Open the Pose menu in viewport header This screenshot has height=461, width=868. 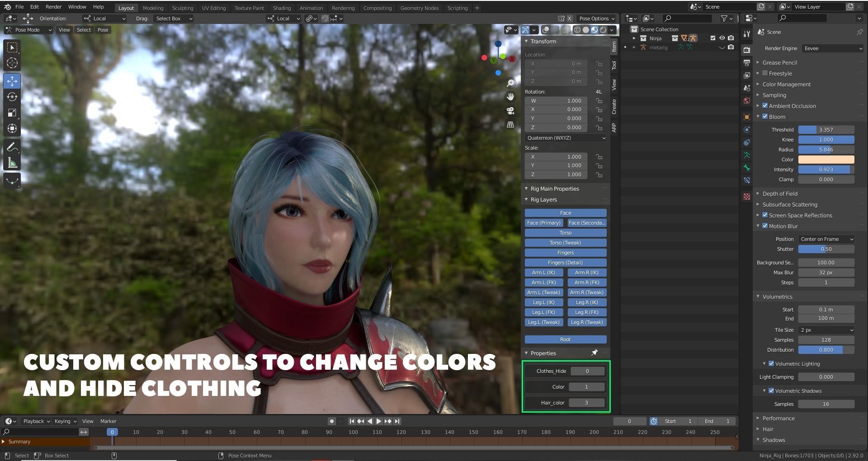coord(103,30)
